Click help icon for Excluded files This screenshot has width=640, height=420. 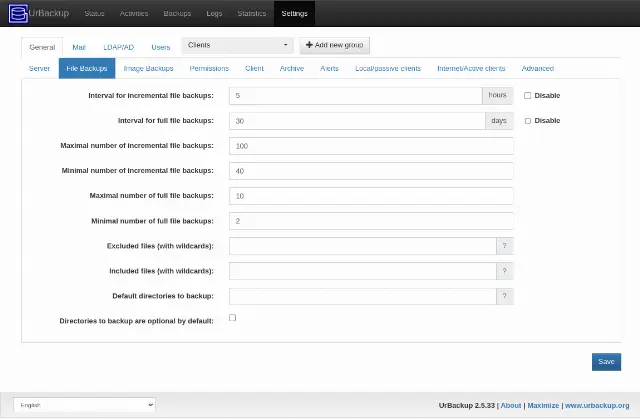(504, 246)
